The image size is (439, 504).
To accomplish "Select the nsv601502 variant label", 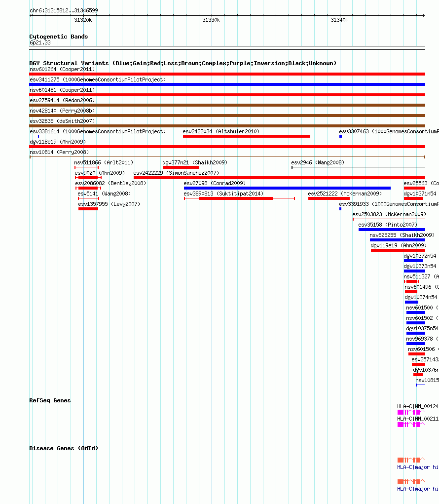I will pyautogui.click(x=422, y=318).
